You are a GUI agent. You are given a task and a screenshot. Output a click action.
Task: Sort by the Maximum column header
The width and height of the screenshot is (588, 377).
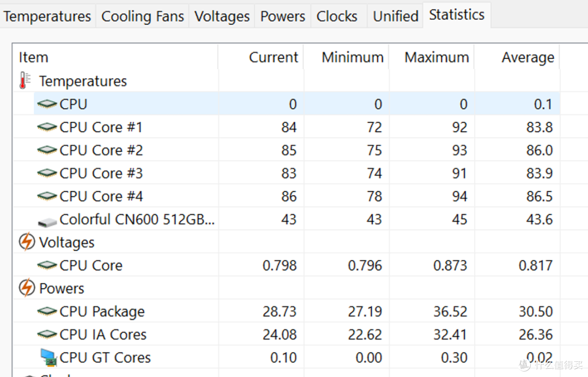point(432,57)
